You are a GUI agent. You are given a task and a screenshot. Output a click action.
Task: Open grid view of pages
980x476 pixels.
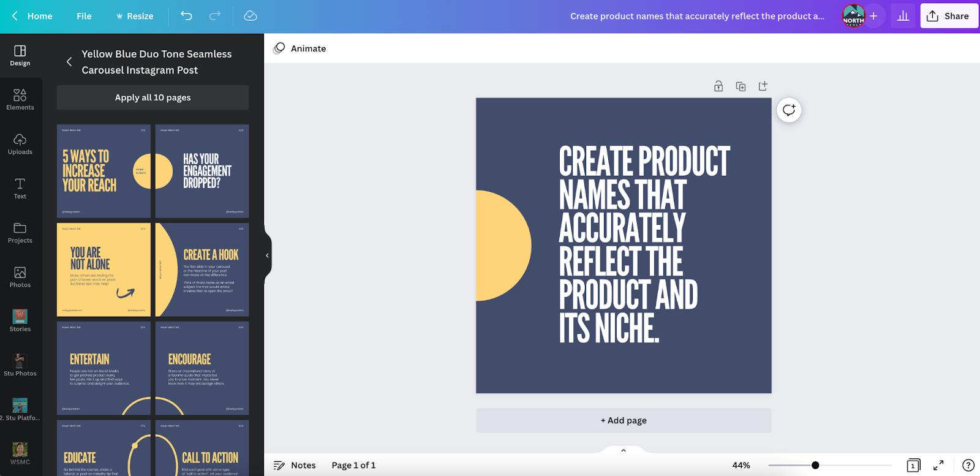coord(913,466)
